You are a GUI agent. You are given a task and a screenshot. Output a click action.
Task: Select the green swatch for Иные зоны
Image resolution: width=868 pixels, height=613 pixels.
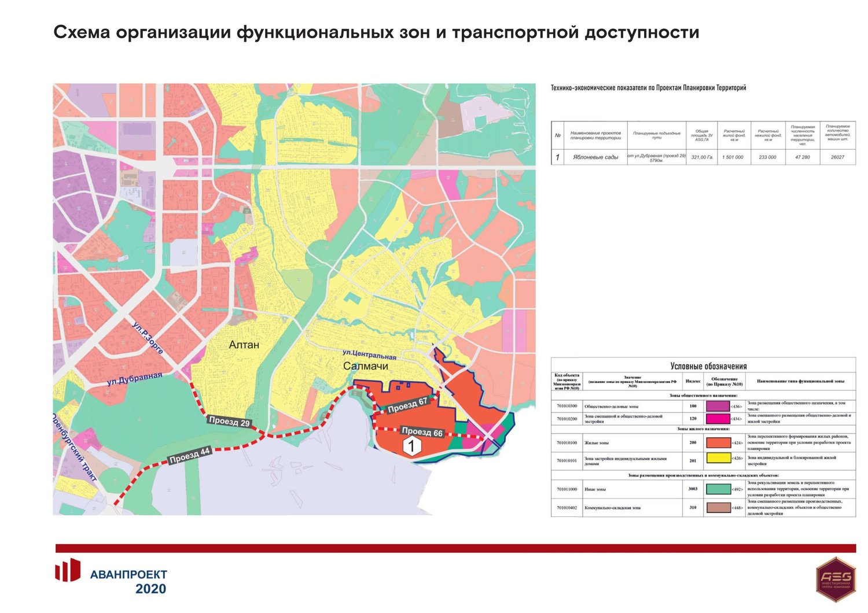[718, 489]
